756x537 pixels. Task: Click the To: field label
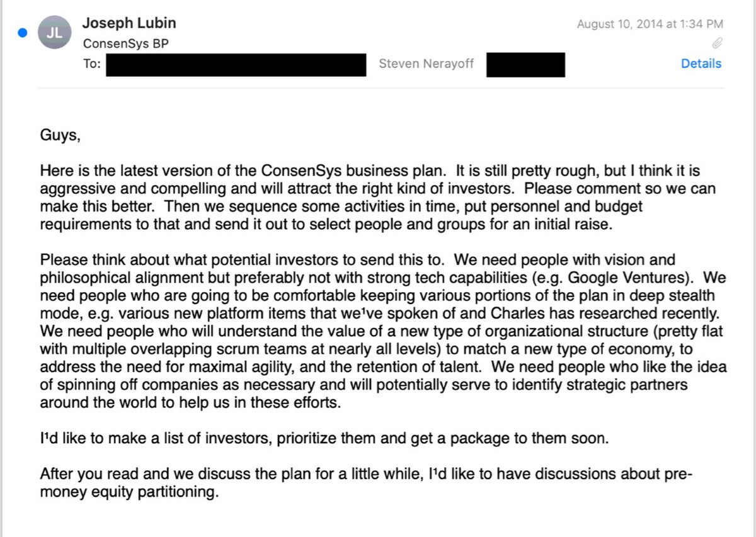tap(92, 64)
